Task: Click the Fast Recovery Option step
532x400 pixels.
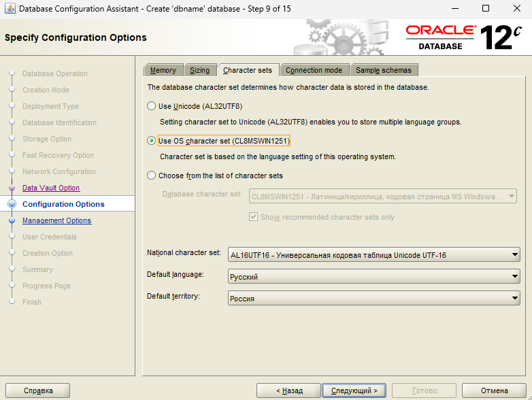Action: click(58, 155)
